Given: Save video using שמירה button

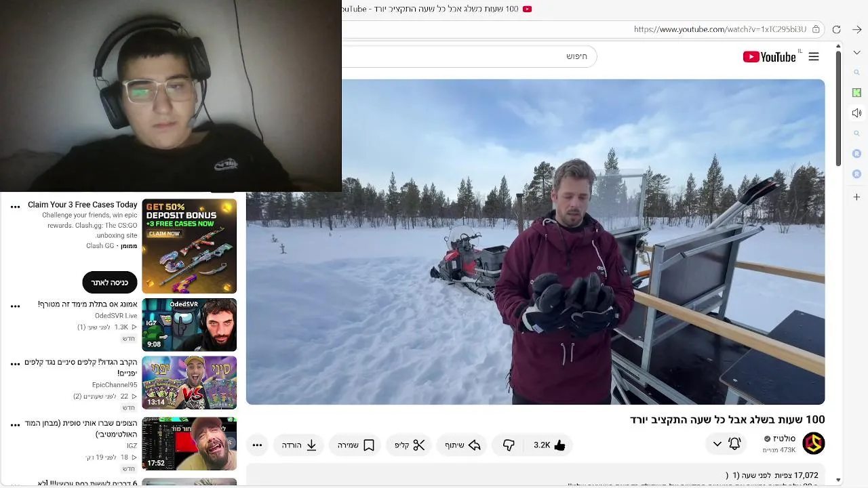Looking at the screenshot, I should pos(356,445).
